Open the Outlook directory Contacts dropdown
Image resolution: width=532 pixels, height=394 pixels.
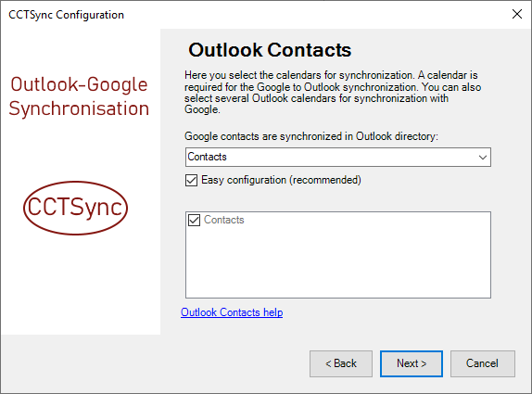pyautogui.click(x=338, y=157)
